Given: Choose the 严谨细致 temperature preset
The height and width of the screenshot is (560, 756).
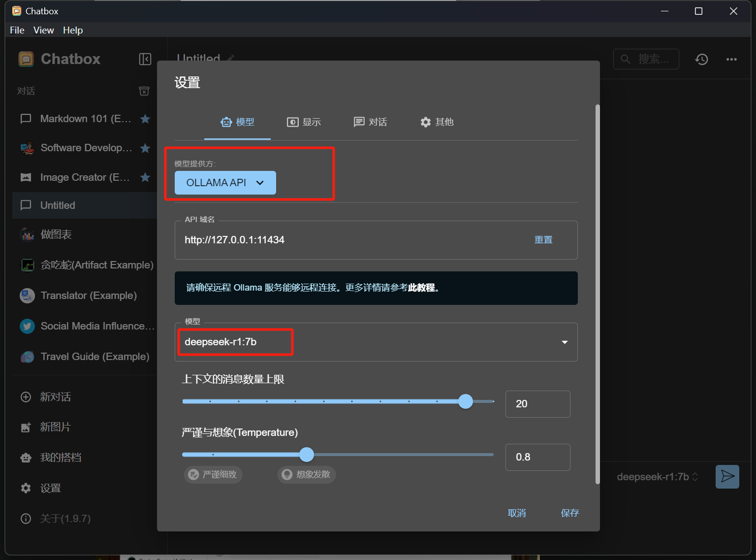Looking at the screenshot, I should pos(213,475).
